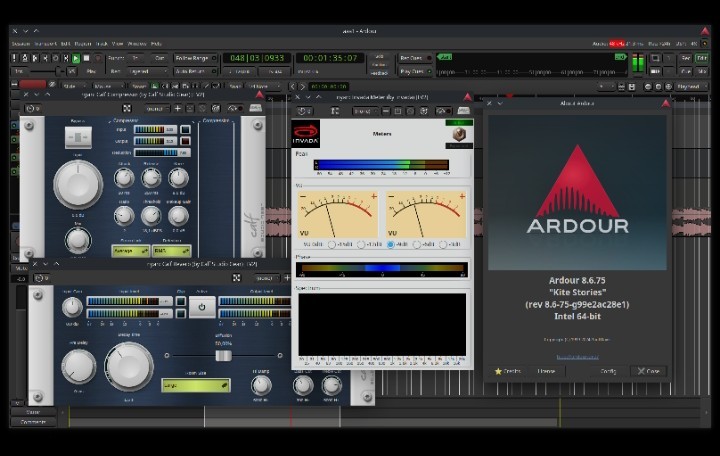720x456 pixels.
Task: Stop the transport with the Stop button
Action: (86, 58)
